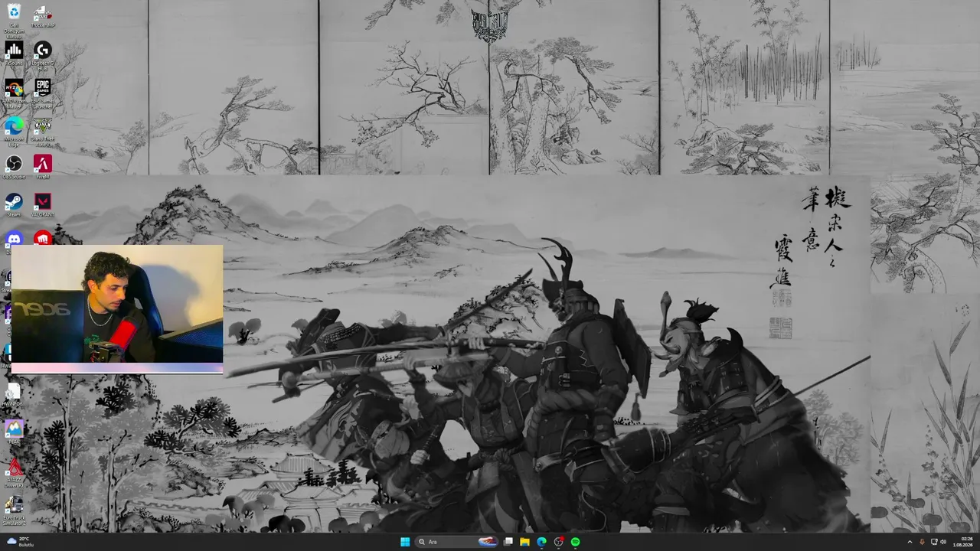Open Epic Games Launcher shortcut
This screenshot has height=551, width=980.
(x=43, y=94)
